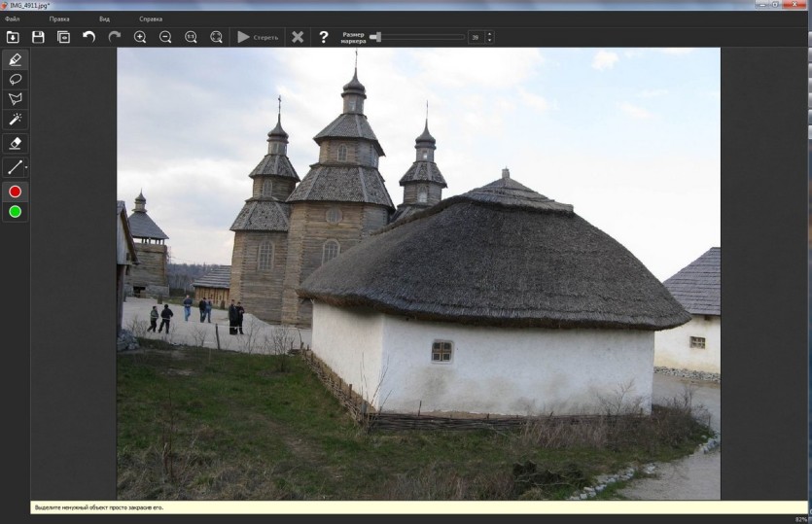Screen dimensions: 812x524
Task: Increase marker size with up arrow
Action: pyautogui.click(x=489, y=34)
